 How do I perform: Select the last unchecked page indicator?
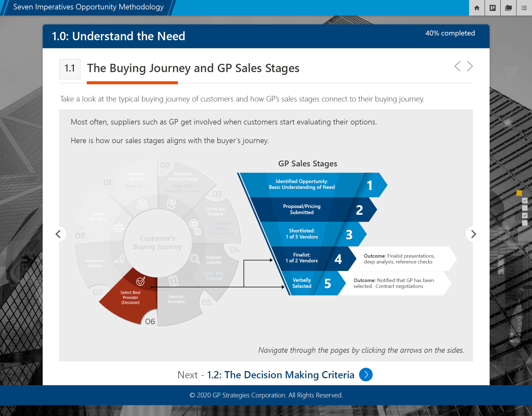[525, 223]
